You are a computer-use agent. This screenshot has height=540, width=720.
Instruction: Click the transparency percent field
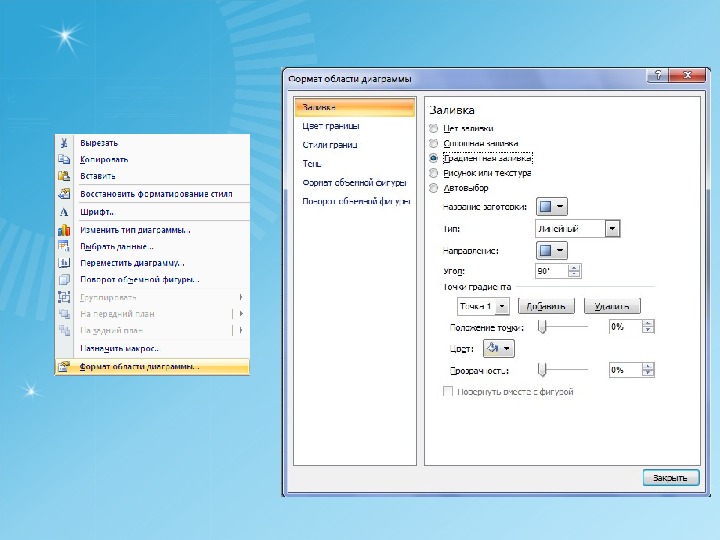pos(625,370)
